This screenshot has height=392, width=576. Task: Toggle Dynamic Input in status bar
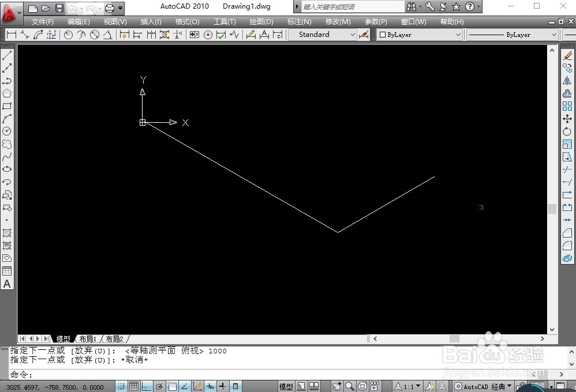click(x=210, y=386)
